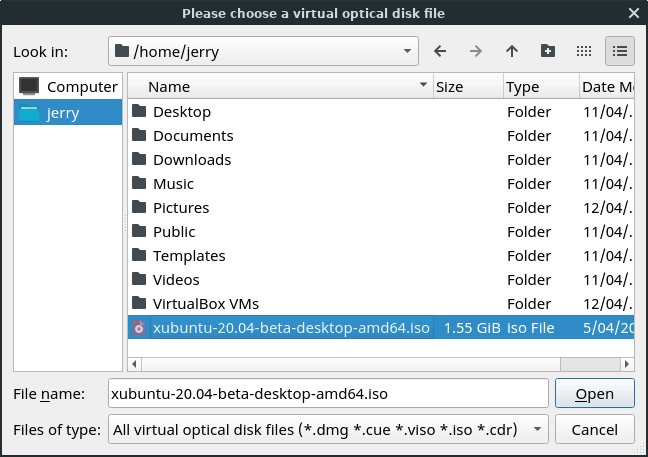
Task: Sort by Name column header
Action: [280, 87]
